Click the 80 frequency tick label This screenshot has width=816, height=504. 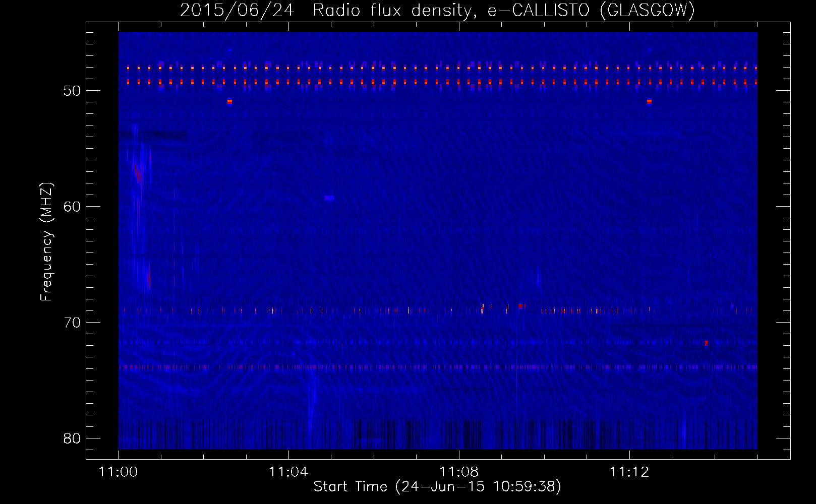click(73, 438)
